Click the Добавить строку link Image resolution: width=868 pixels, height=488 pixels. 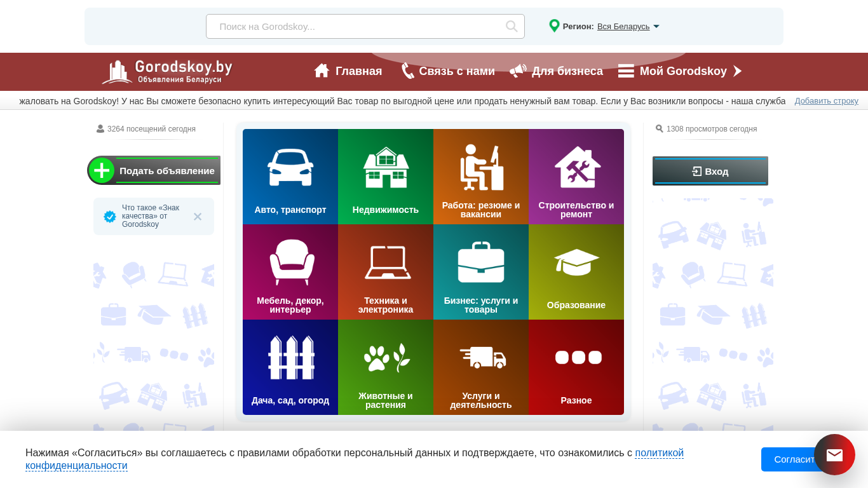coord(826,100)
